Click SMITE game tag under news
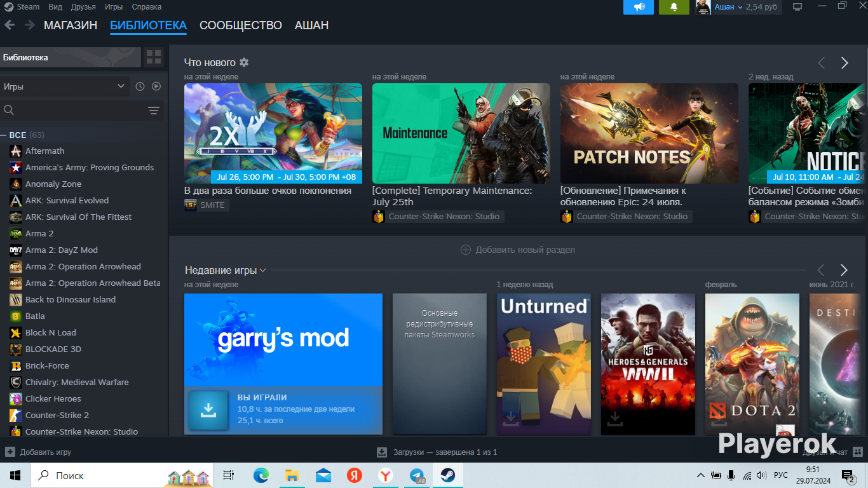The width and height of the screenshot is (868, 488). [x=207, y=205]
